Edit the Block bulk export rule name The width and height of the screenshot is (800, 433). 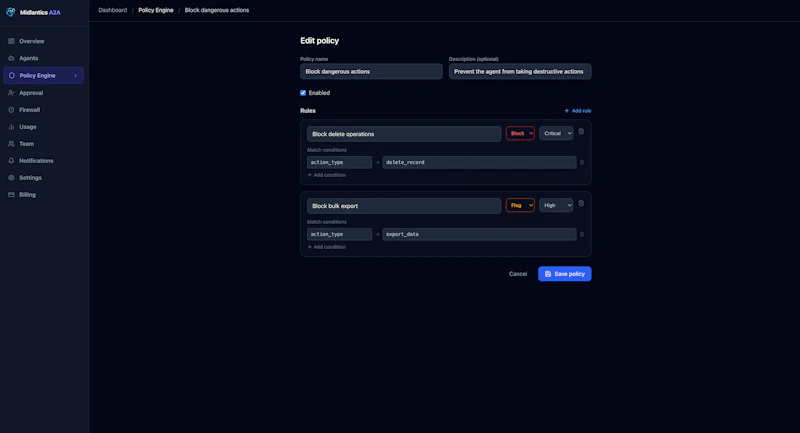[x=404, y=206]
